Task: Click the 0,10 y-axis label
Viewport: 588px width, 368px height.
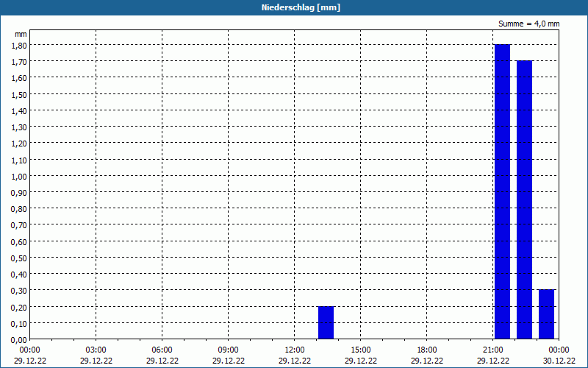Action: (19, 323)
